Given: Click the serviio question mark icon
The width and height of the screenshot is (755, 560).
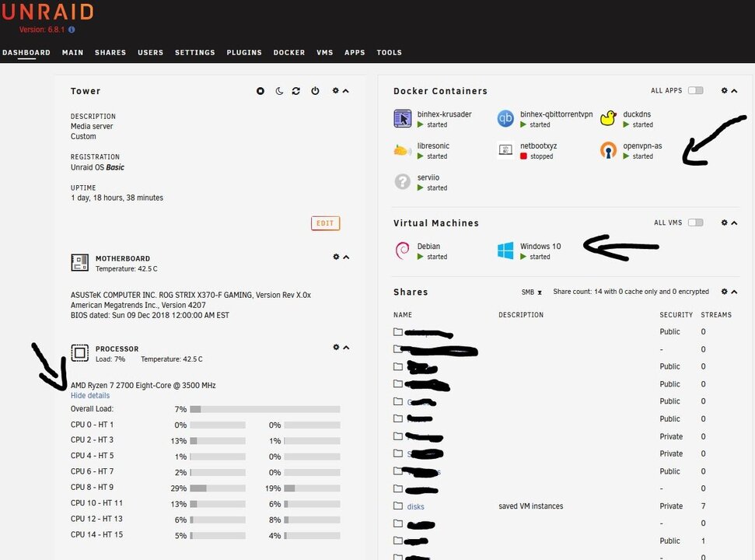Looking at the screenshot, I should click(403, 181).
